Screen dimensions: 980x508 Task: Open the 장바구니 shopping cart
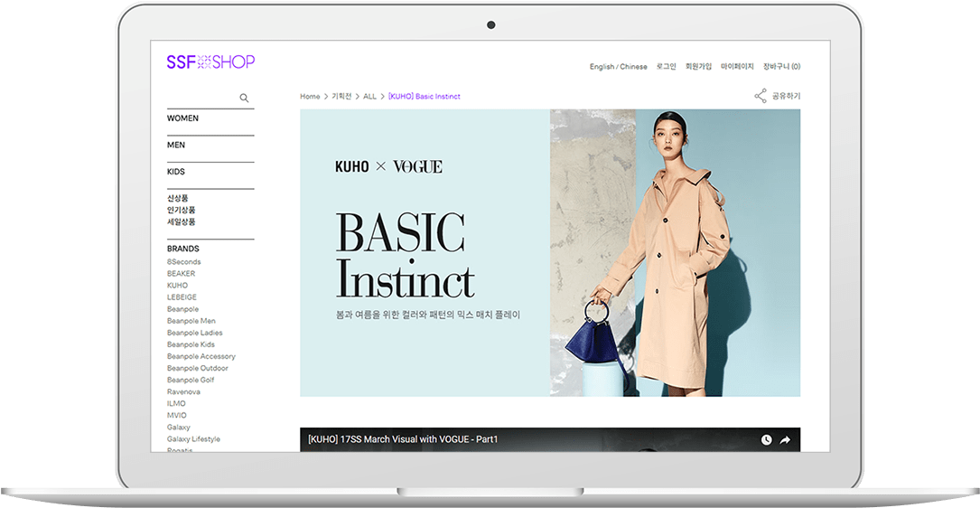pyautogui.click(x=781, y=67)
